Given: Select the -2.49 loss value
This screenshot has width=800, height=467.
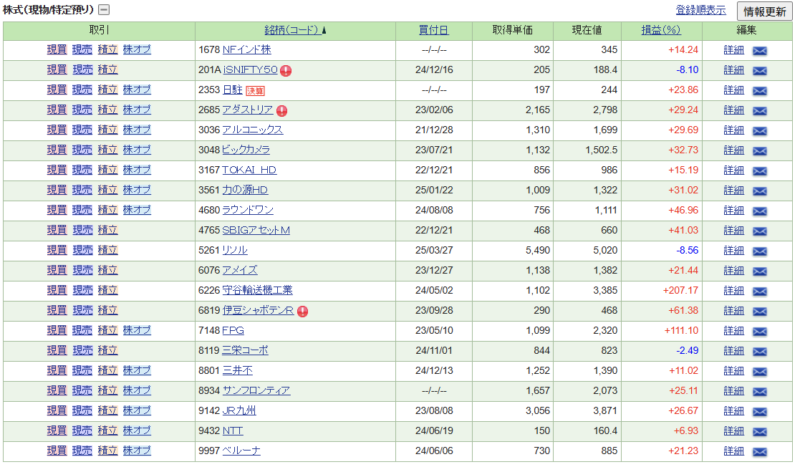Looking at the screenshot, I should 687,351.
